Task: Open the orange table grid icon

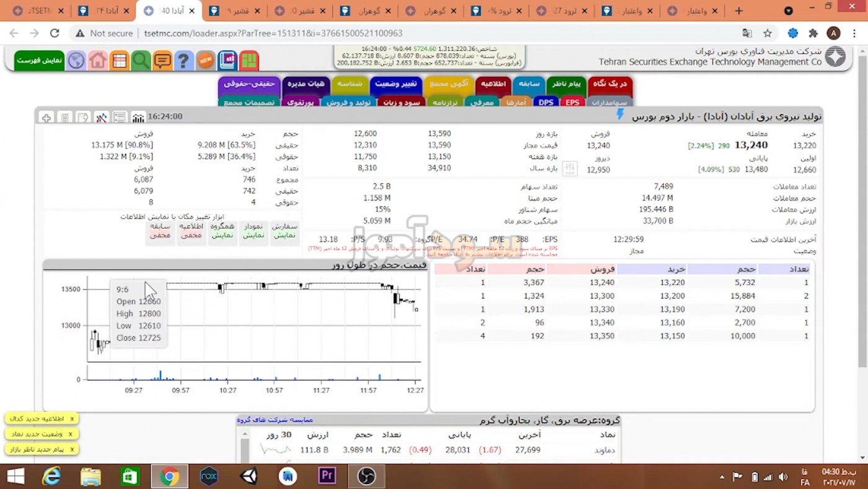Action: point(119,60)
